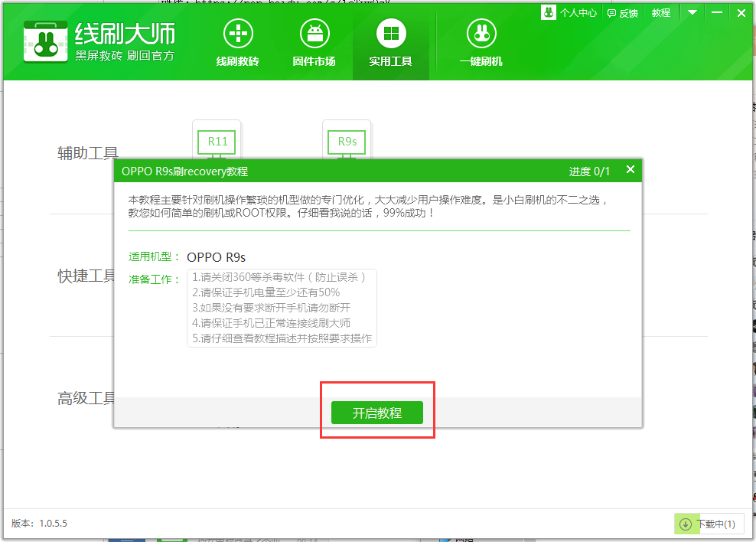Click the OPPO R9s model name text

tap(217, 257)
